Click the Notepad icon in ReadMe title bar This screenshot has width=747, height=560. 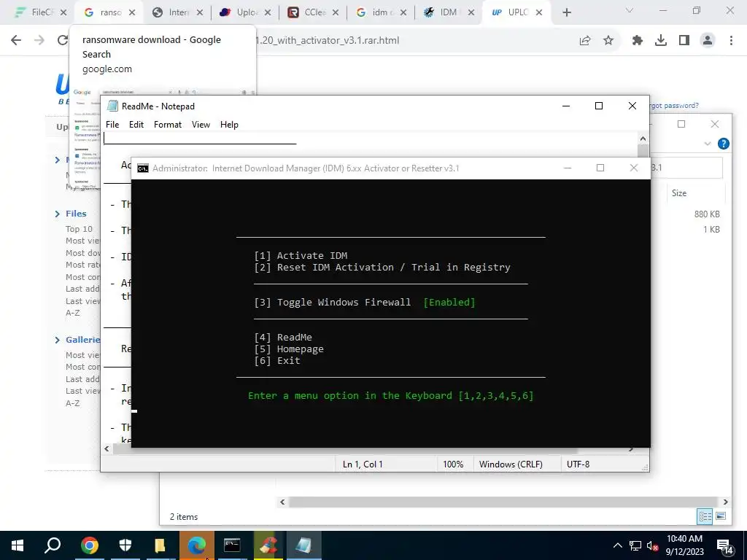tap(112, 106)
